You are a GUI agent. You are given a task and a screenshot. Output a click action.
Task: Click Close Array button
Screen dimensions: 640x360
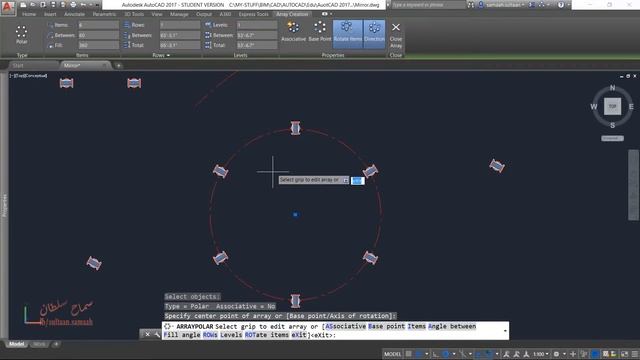396,35
